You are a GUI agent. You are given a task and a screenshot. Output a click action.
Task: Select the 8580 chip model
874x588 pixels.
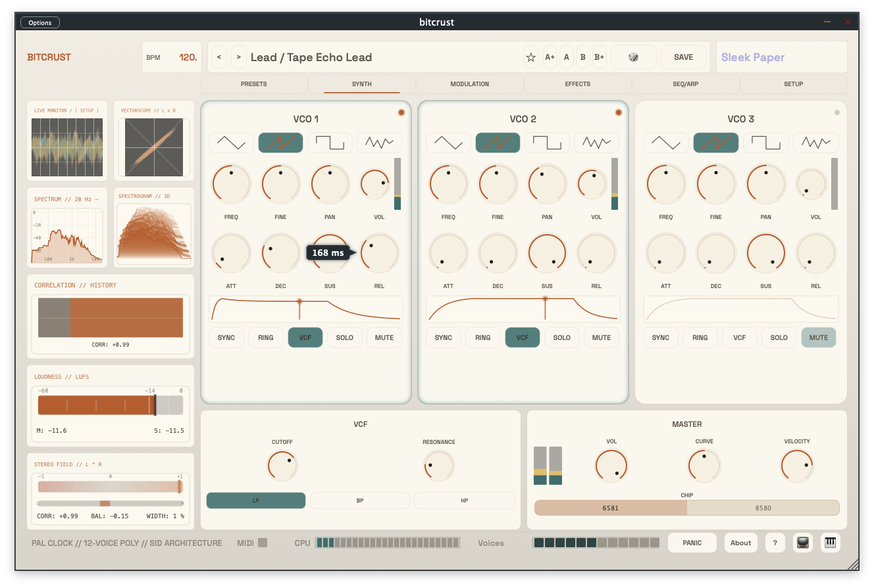coord(763,508)
